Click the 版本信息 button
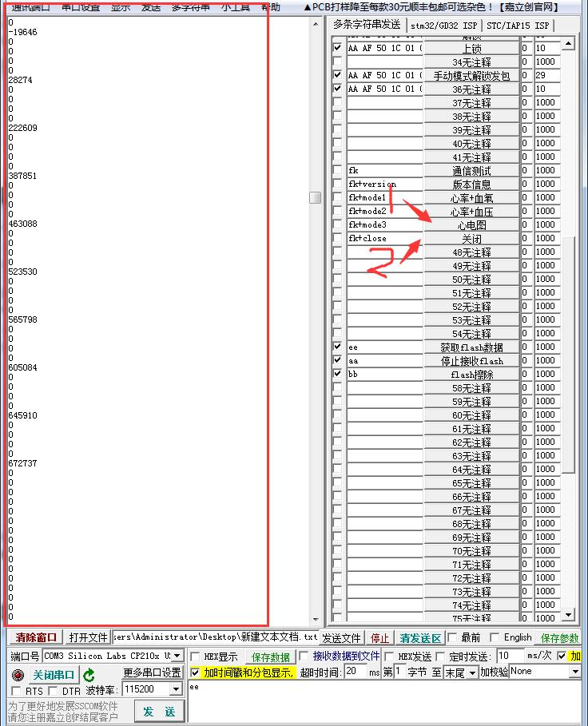 tap(472, 184)
